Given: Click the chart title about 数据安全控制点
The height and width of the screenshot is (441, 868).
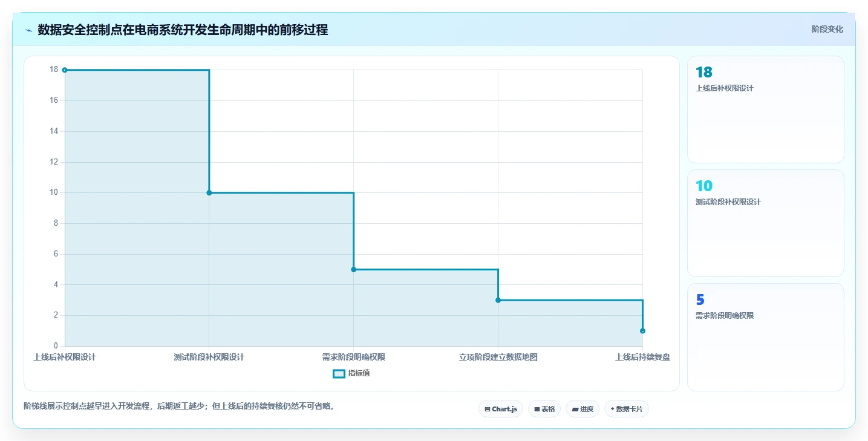Looking at the screenshot, I should 183,30.
